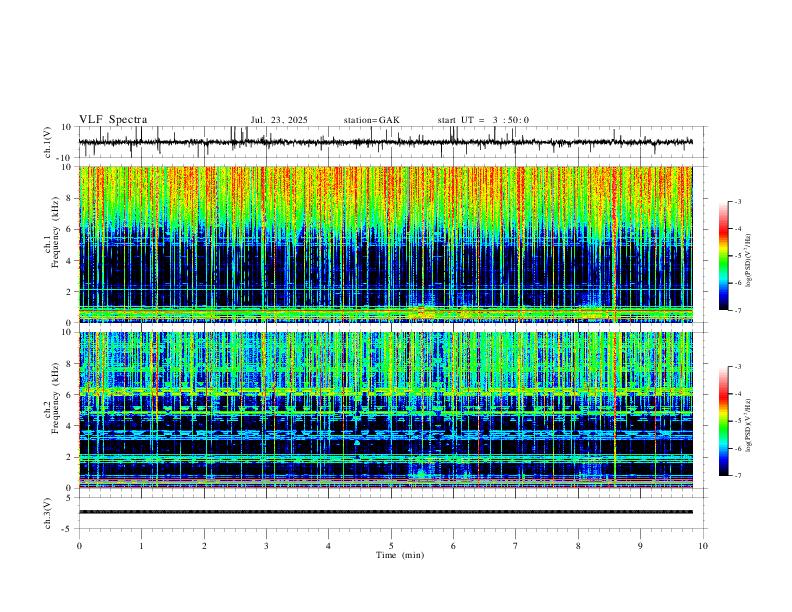Image resolution: width=792 pixels, height=612 pixels.
Task: Click the ch.2 spectrogram color scale bar
Action: point(724,421)
